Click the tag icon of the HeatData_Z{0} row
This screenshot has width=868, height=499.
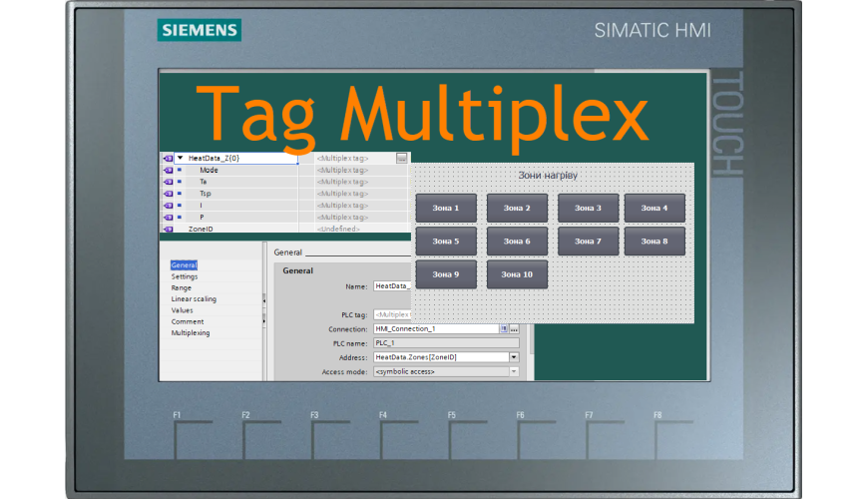pyautogui.click(x=168, y=159)
